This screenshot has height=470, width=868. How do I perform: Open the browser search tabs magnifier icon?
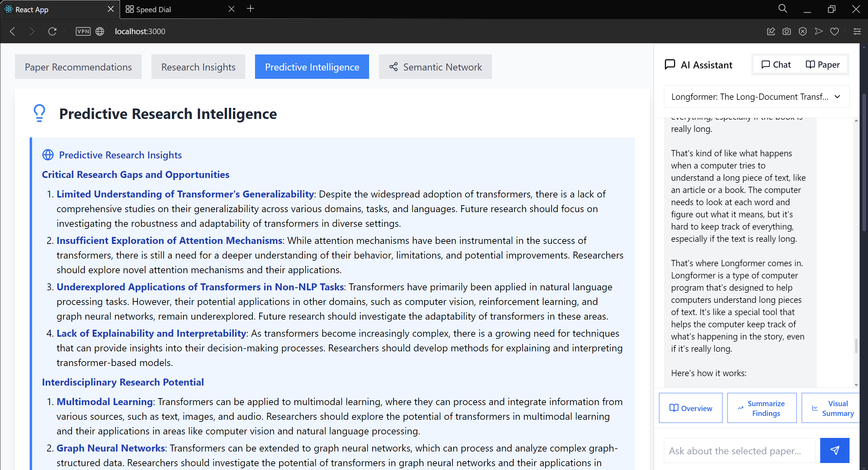click(783, 9)
